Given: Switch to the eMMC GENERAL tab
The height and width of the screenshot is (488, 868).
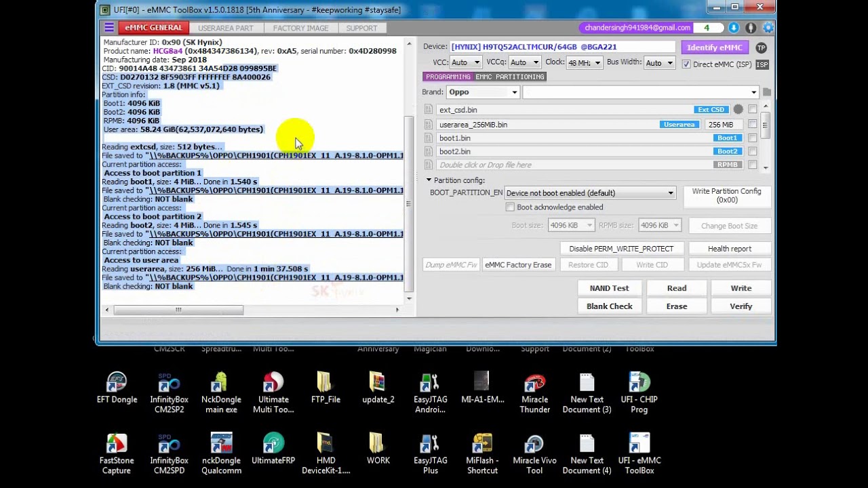Looking at the screenshot, I should pyautogui.click(x=153, y=28).
